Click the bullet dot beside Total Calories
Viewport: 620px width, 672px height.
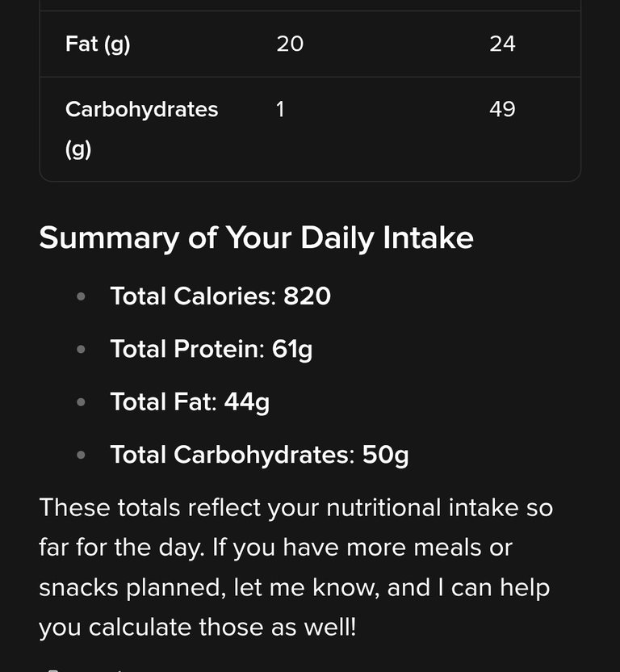[81, 296]
